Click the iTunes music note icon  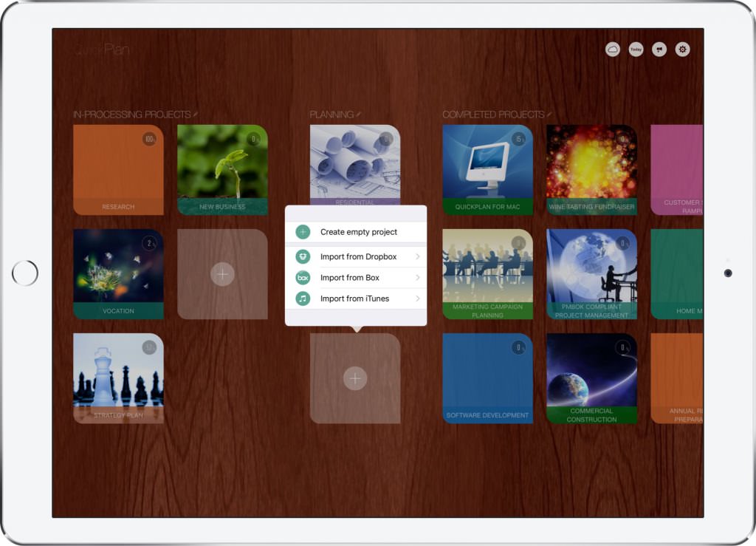[x=303, y=298]
